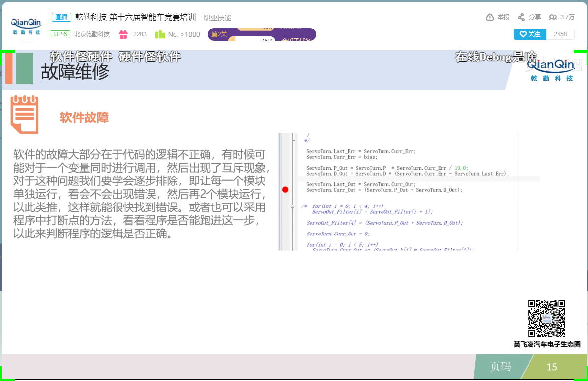Click the 英飞凌汽车电子生态圈 QR code

[546, 319]
